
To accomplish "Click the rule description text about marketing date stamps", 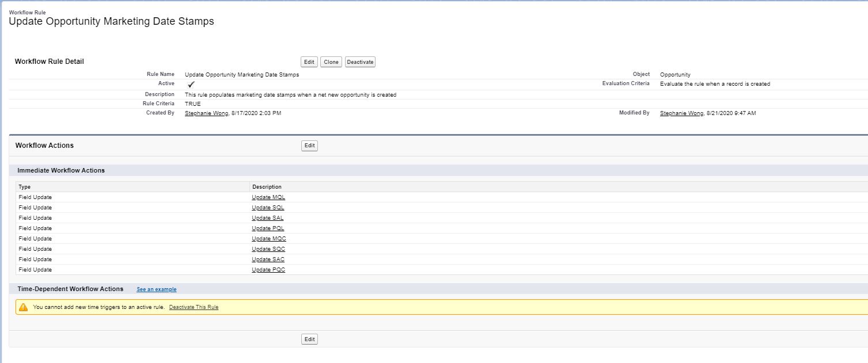I will pos(290,94).
